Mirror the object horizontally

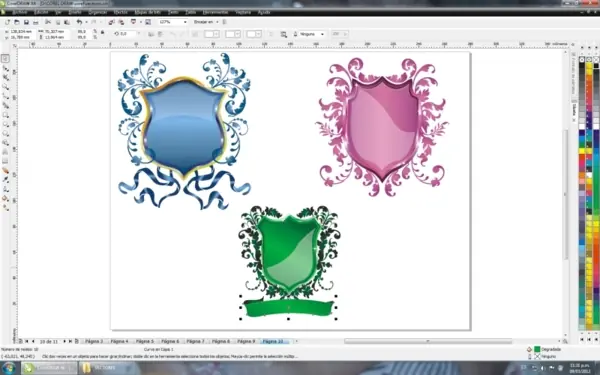tap(151, 34)
